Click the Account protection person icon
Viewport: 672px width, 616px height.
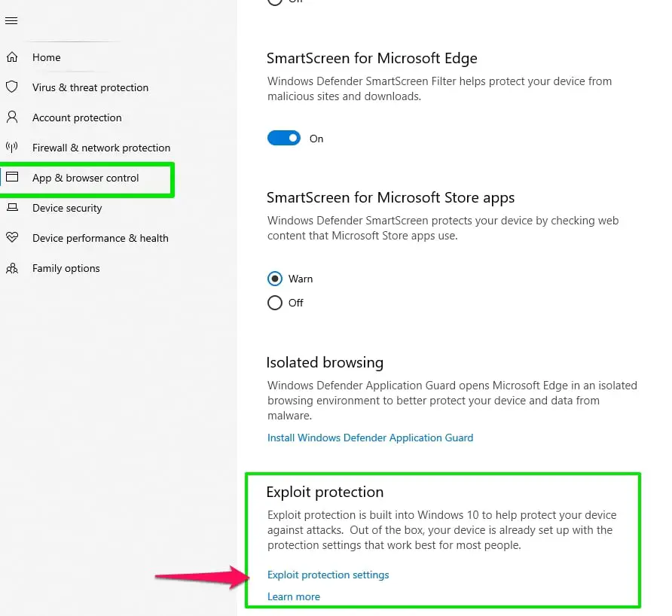tap(12, 117)
